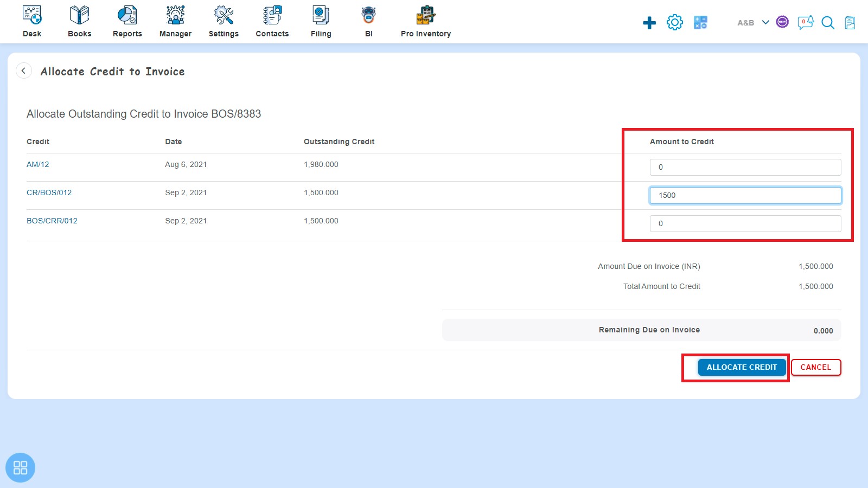The height and width of the screenshot is (488, 868).
Task: Expand the A&B company dropdown
Action: pyautogui.click(x=765, y=22)
